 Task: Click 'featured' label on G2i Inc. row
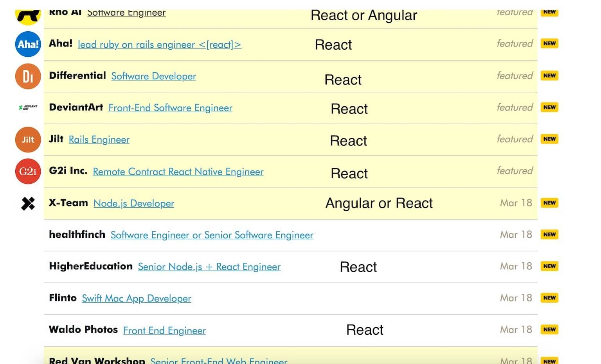click(515, 170)
